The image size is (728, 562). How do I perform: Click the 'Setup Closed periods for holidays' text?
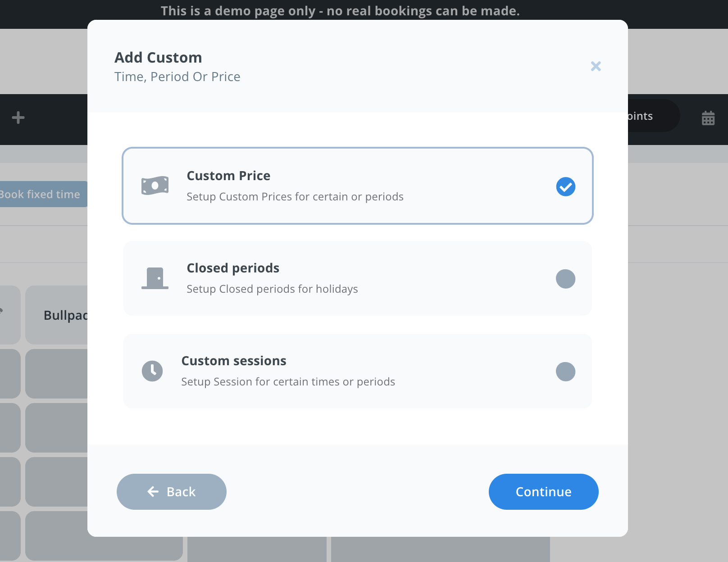pos(272,289)
